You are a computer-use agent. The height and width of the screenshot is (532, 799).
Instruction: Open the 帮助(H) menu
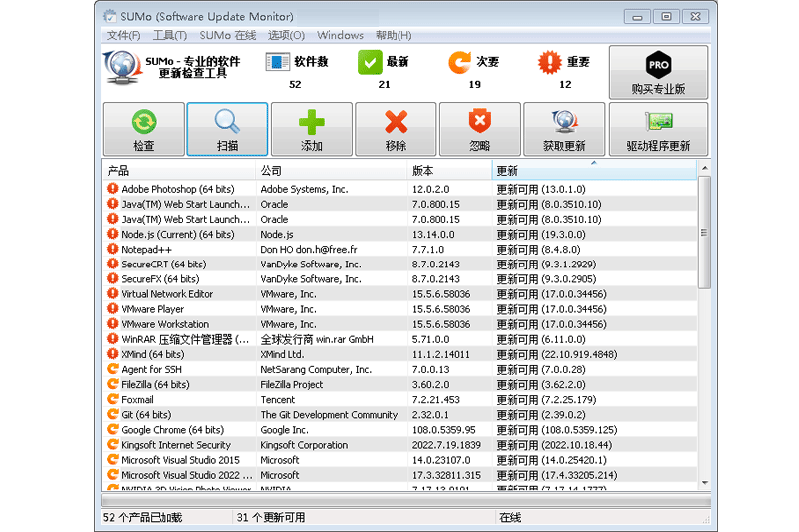coord(394,35)
